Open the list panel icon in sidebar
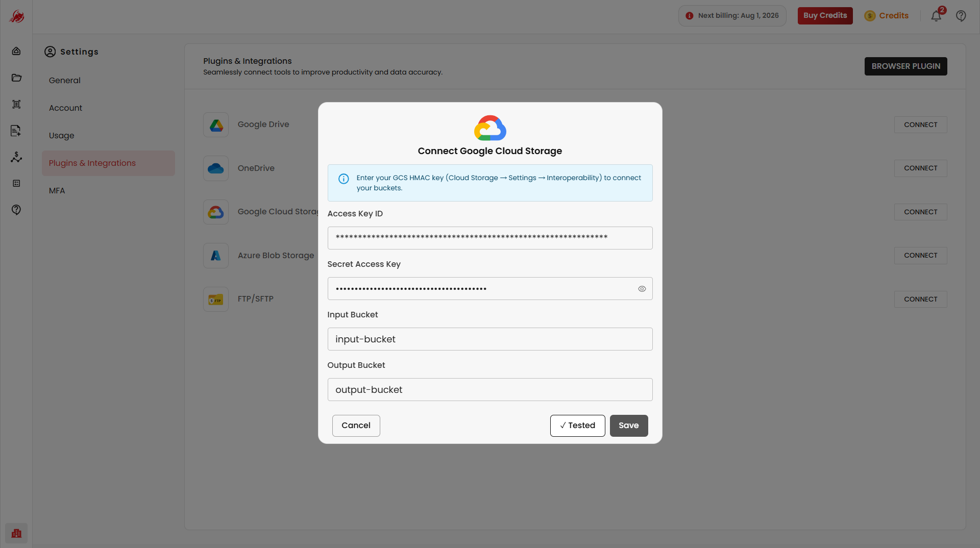 (16, 183)
